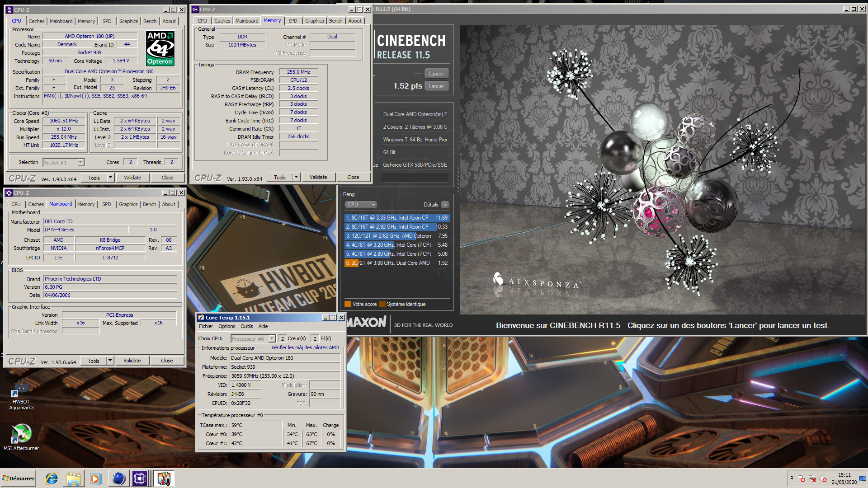This screenshot has width=868, height=488.
Task: Select the 8C/16T @ 3.33 GHz Intel Xeon ranking row
Action: (397, 218)
